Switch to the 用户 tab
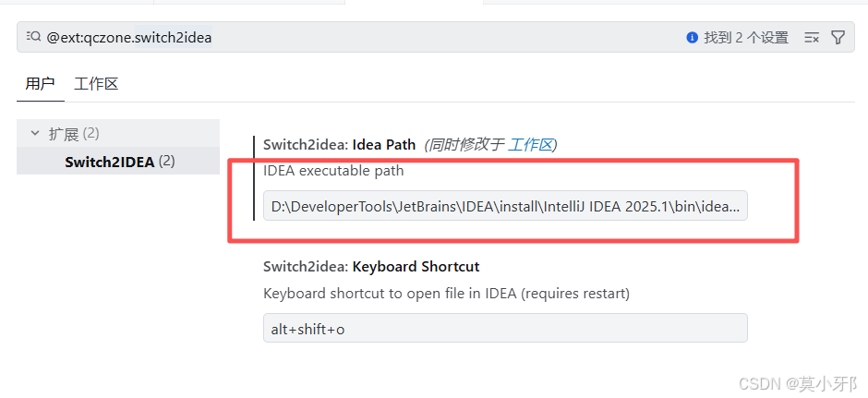 click(x=40, y=84)
